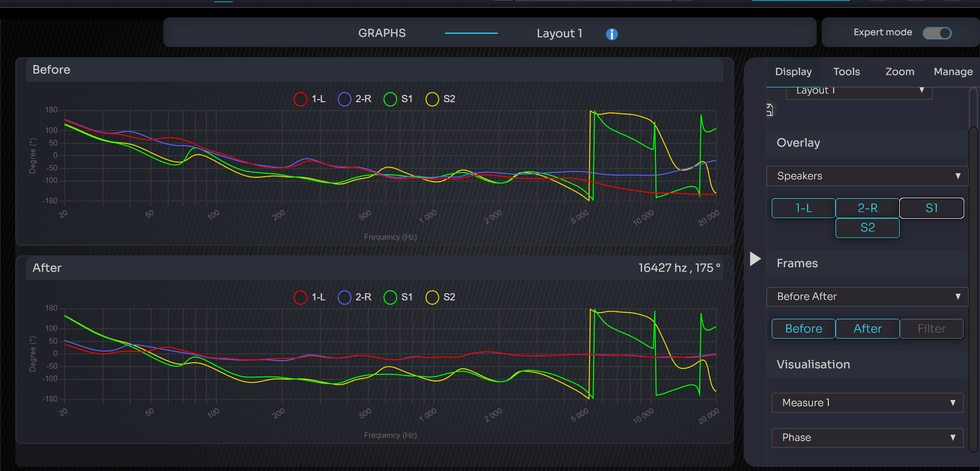Image resolution: width=980 pixels, height=471 pixels.
Task: Click yellow S2 legend circle in Before graph
Action: click(x=432, y=99)
